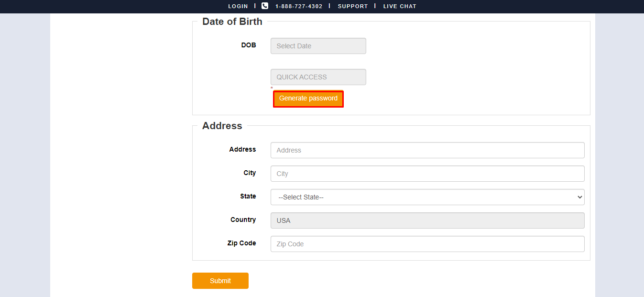
Task: Click the Country field label
Action: pos(243,220)
